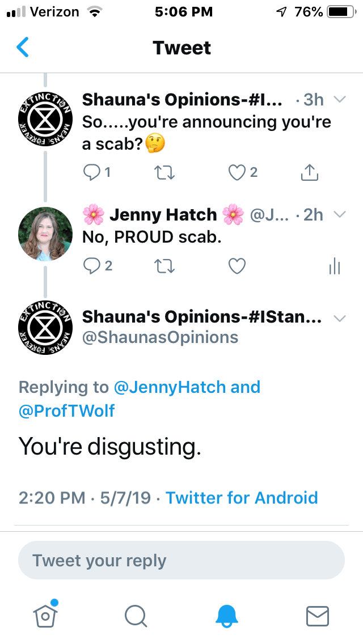Tap the Tweet your reply field
Image resolution: width=363 pixels, height=644 pixels.
[x=181, y=561]
